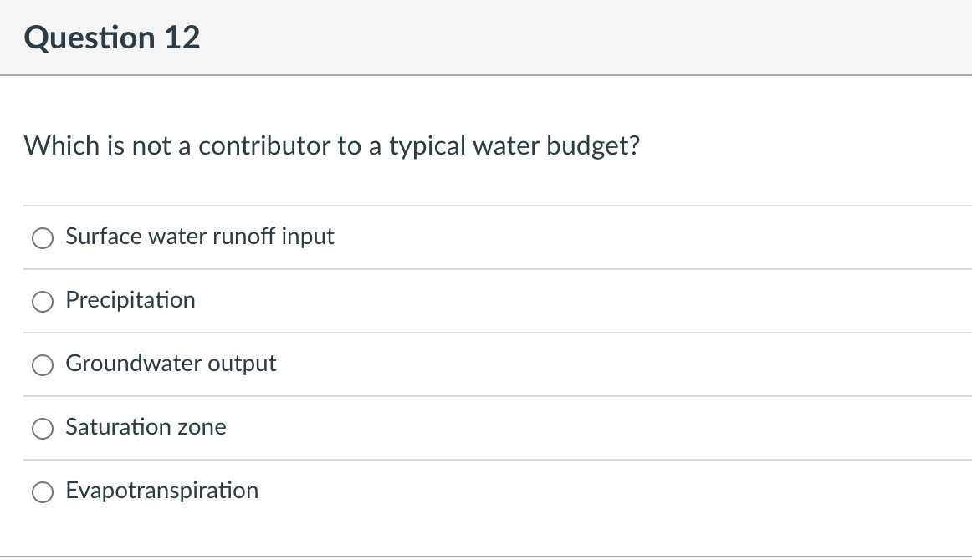Select the 'Saturation zone' radio button
Image resolution: width=972 pixels, height=560 pixels.
click(43, 429)
